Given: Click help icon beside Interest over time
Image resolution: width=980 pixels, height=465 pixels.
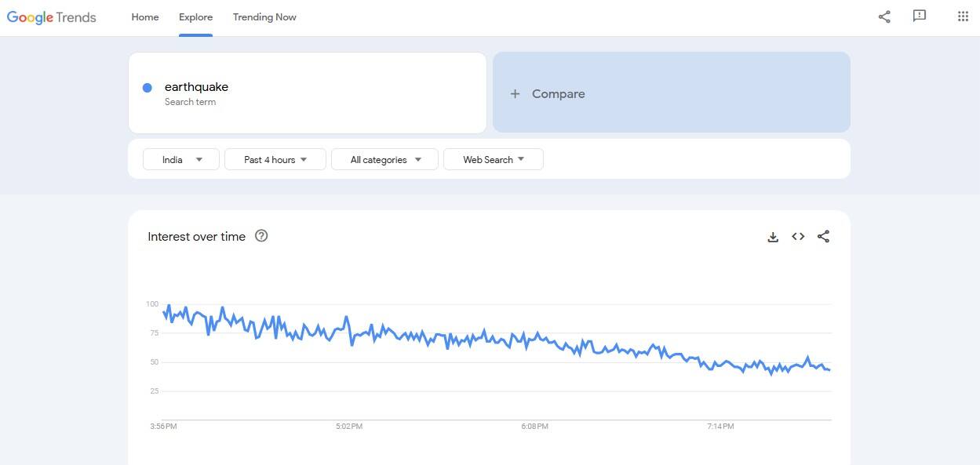Looking at the screenshot, I should [x=261, y=236].
